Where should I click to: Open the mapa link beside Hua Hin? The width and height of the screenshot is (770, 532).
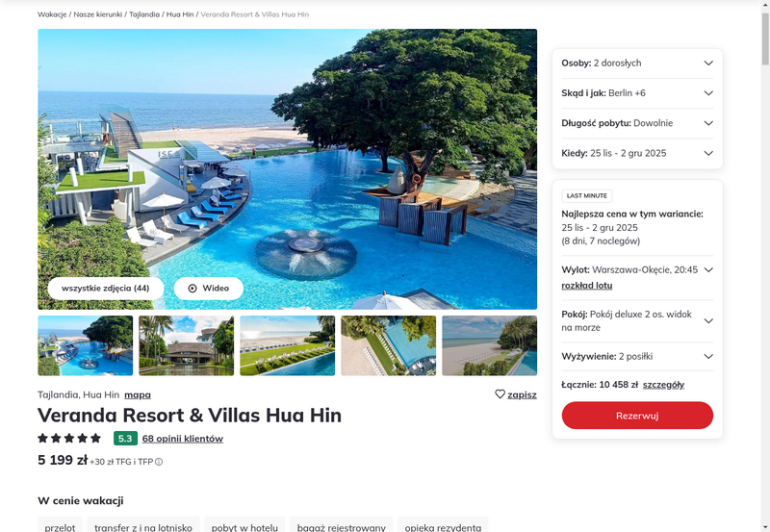[x=138, y=395]
